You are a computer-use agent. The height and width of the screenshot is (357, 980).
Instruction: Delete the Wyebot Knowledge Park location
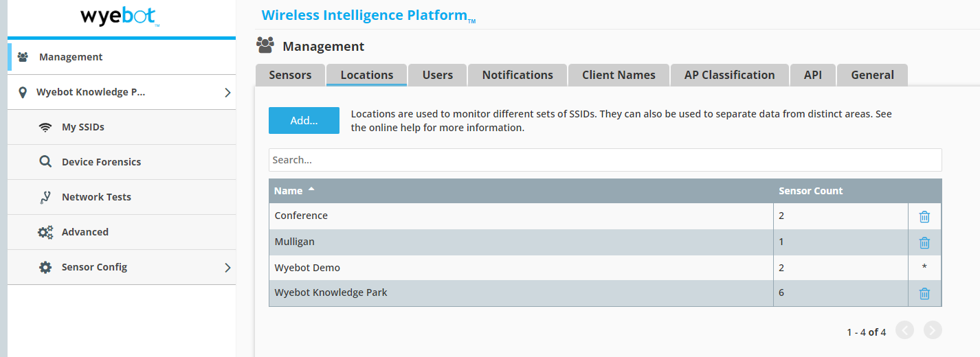coord(924,293)
